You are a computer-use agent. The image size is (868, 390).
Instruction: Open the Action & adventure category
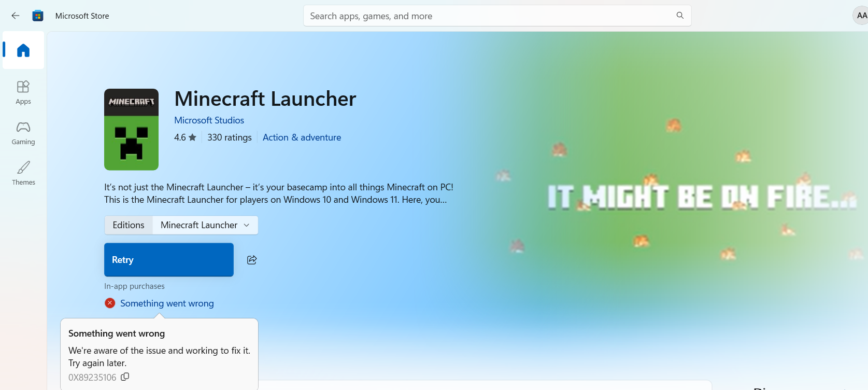tap(302, 137)
